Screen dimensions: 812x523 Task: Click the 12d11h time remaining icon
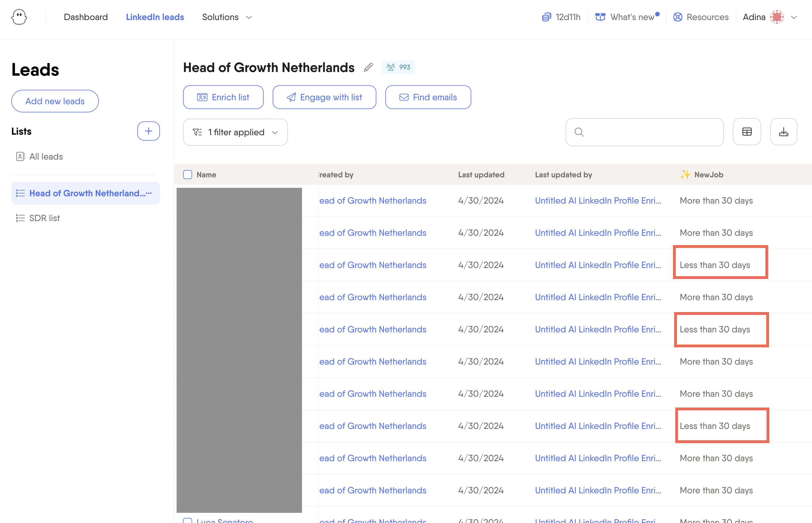(x=546, y=17)
